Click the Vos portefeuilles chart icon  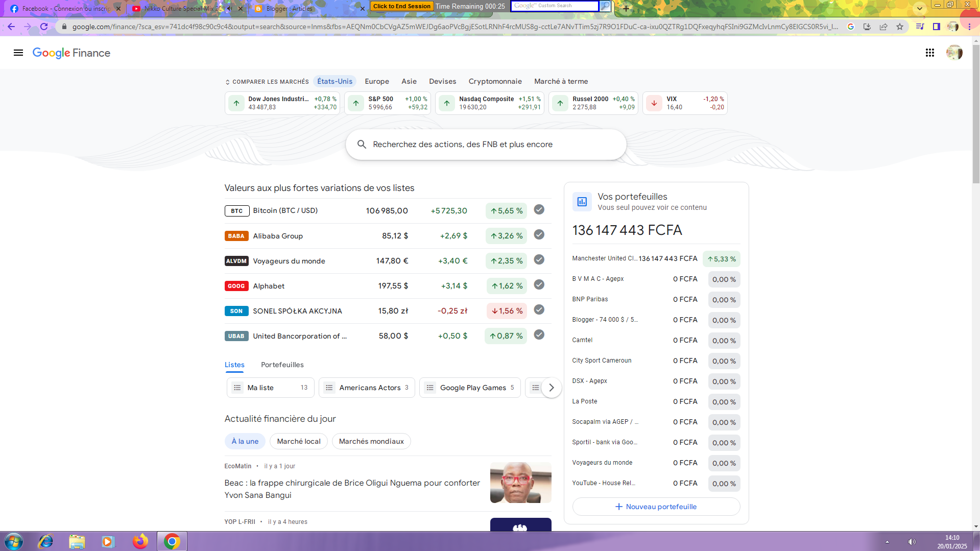pyautogui.click(x=582, y=202)
